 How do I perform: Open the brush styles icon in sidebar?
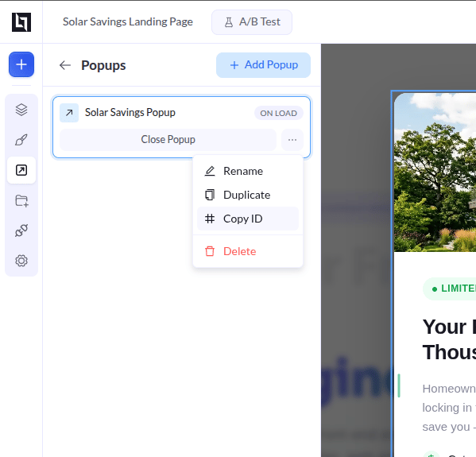tap(21, 140)
